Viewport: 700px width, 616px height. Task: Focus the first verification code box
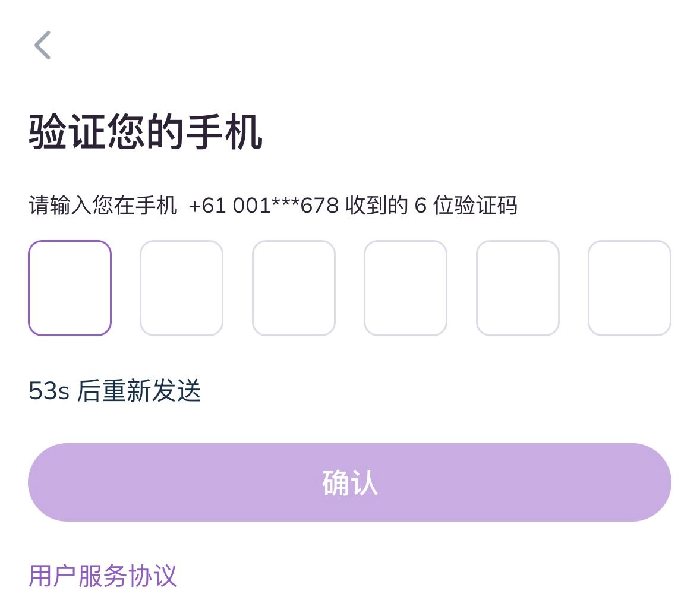pos(70,288)
